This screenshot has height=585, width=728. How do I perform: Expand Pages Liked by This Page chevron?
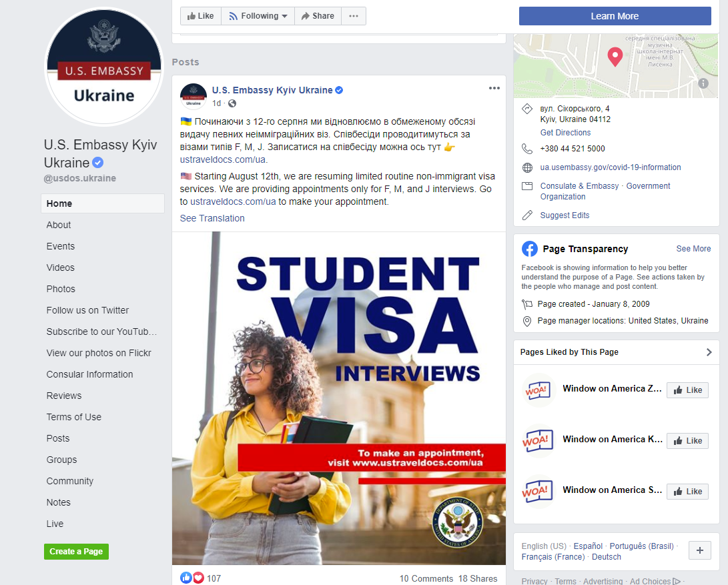pyautogui.click(x=709, y=352)
